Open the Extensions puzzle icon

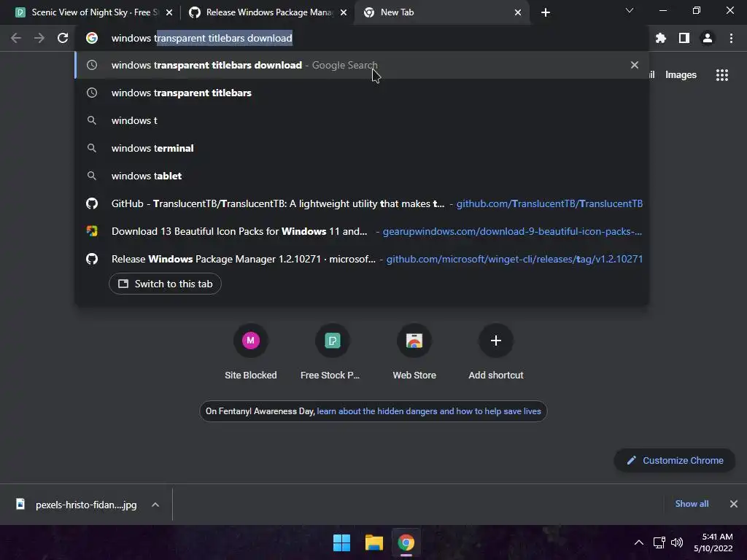pyautogui.click(x=660, y=38)
